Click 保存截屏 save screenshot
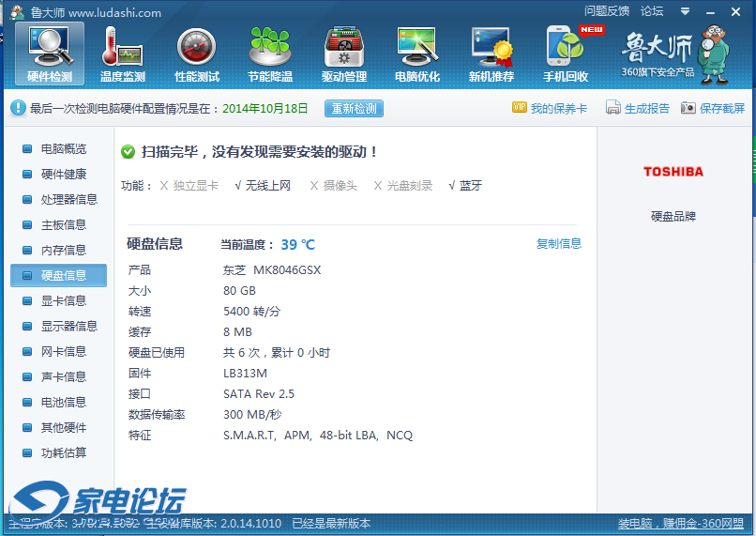Image resolution: width=756 pixels, height=536 pixels. [x=722, y=109]
